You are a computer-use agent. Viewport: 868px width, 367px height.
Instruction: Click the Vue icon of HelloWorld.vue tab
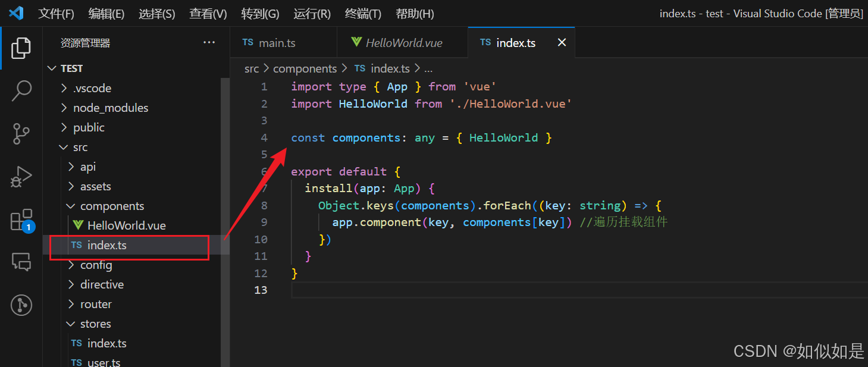click(356, 42)
